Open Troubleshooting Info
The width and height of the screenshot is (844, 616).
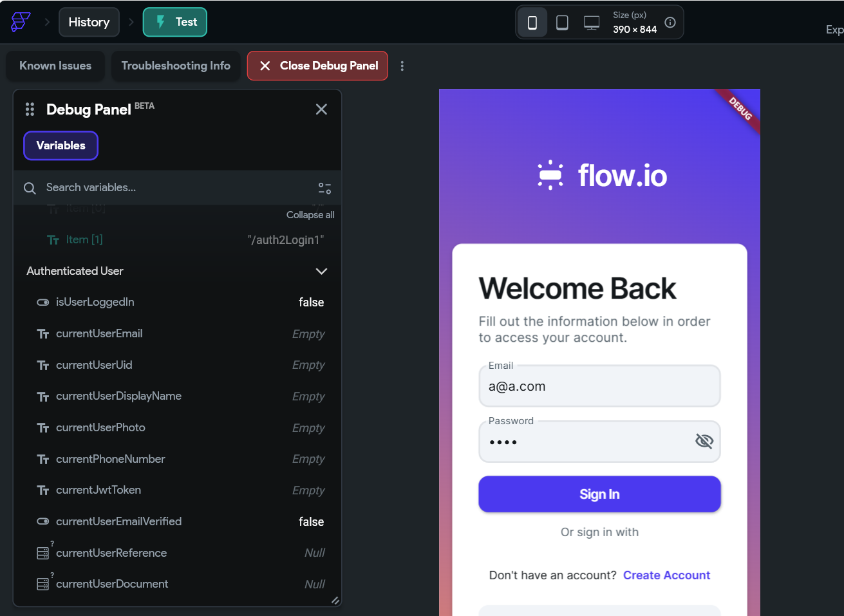click(x=176, y=66)
